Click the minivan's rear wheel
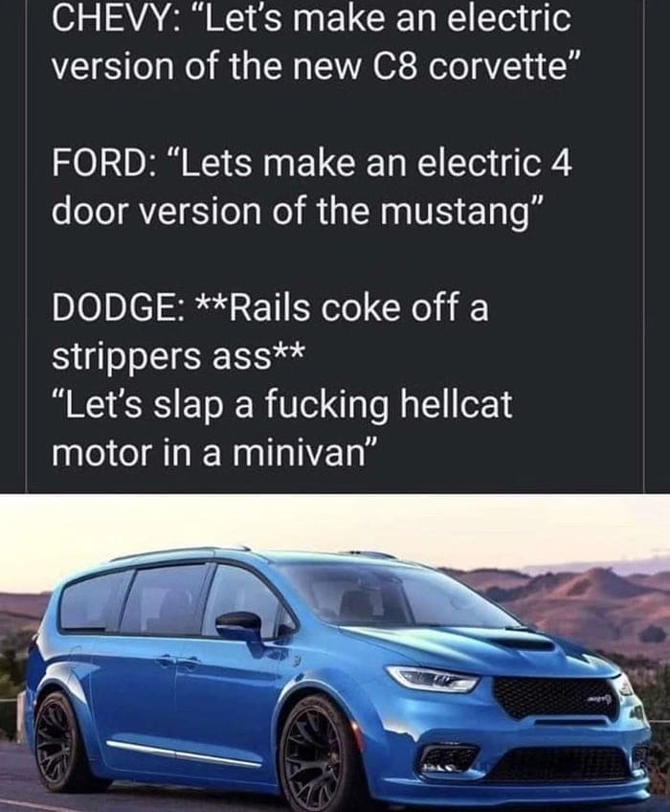Viewport: 670px width, 812px height. point(58,737)
